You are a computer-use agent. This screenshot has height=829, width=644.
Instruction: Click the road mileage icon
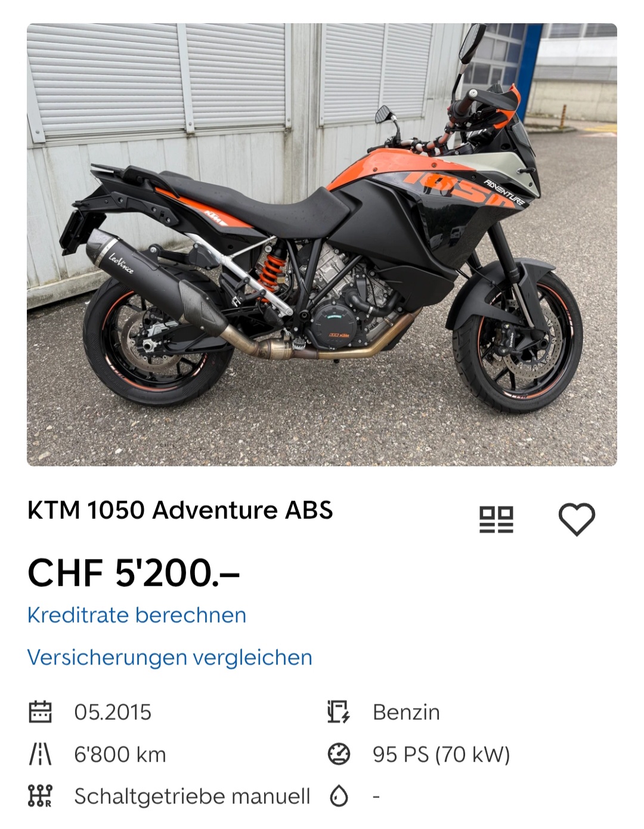pos(41,754)
